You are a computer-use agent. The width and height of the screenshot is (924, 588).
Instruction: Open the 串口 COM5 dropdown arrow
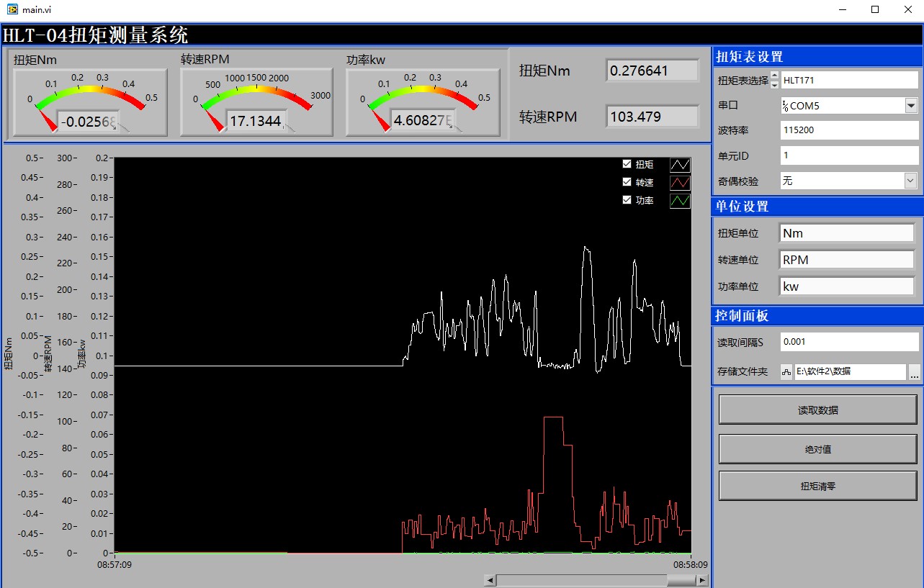[x=911, y=106]
